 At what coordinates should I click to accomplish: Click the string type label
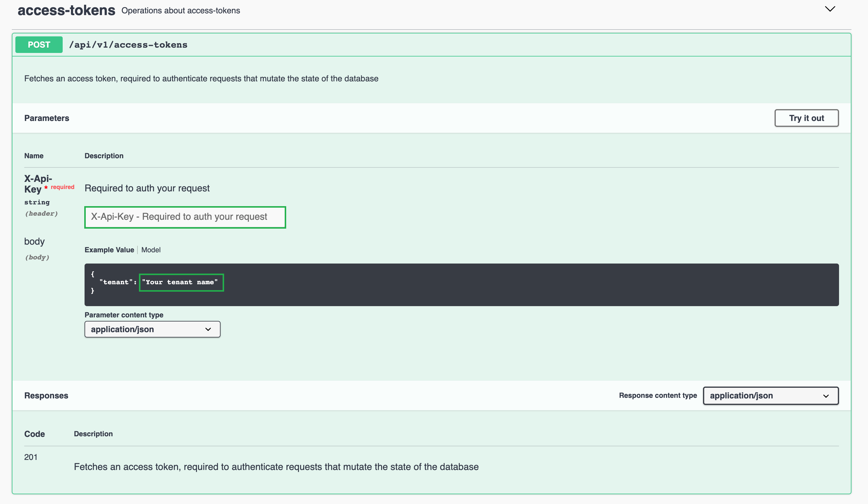pos(37,202)
